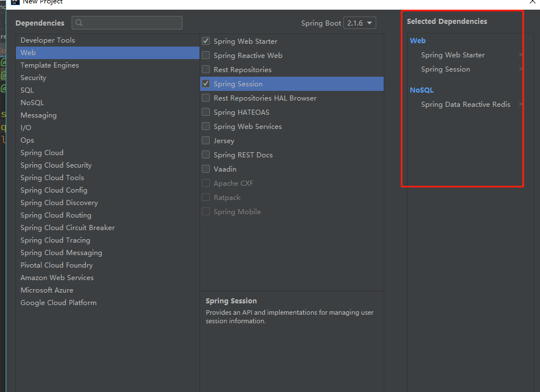Open the NoSQL dependency category
This screenshot has height=392, width=540.
[32, 103]
